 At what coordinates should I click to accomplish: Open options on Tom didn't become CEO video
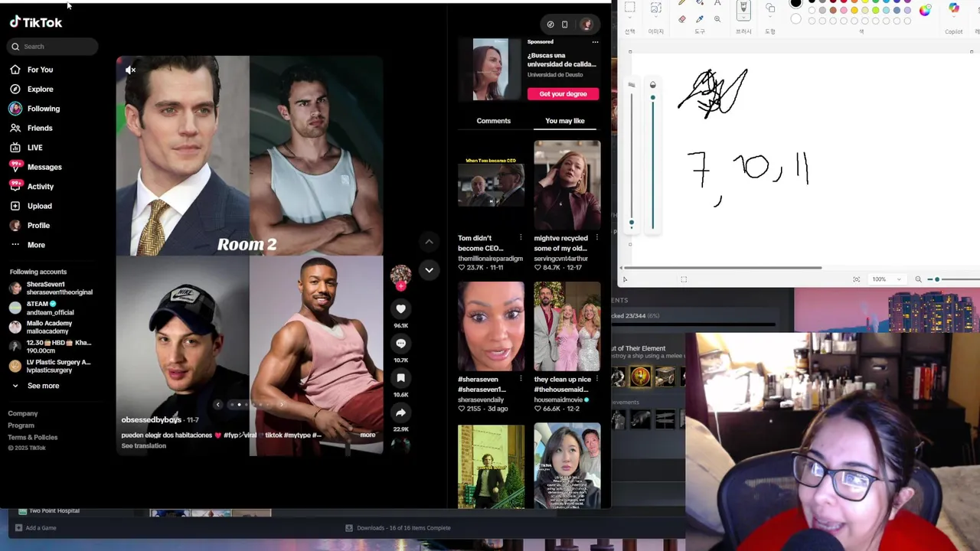tap(521, 238)
